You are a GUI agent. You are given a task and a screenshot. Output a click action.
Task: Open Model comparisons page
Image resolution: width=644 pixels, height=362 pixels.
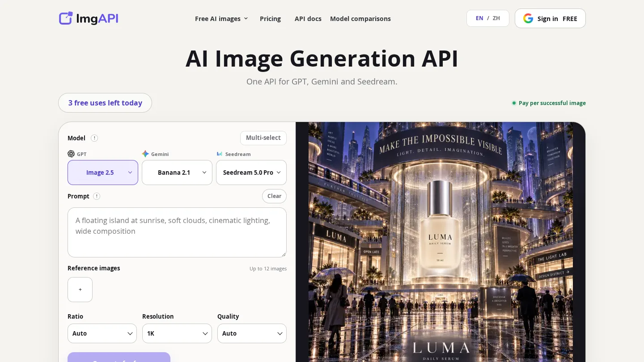click(x=360, y=19)
